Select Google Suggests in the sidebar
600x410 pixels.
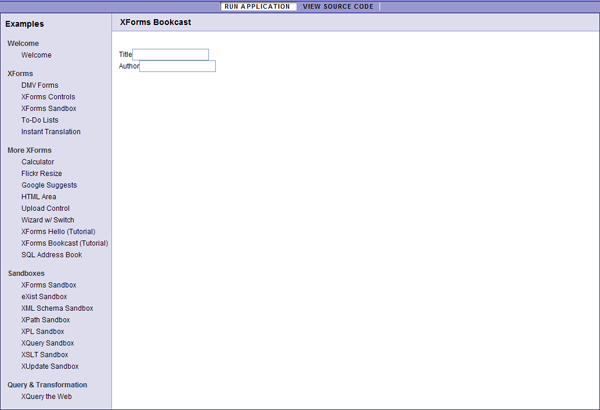coord(49,185)
